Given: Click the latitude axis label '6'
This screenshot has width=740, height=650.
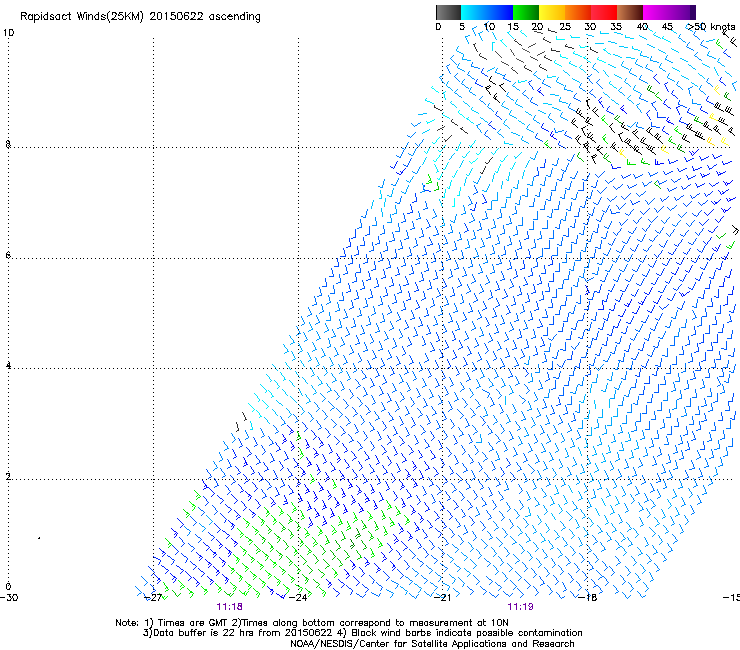Looking at the screenshot, I should 8,255.
